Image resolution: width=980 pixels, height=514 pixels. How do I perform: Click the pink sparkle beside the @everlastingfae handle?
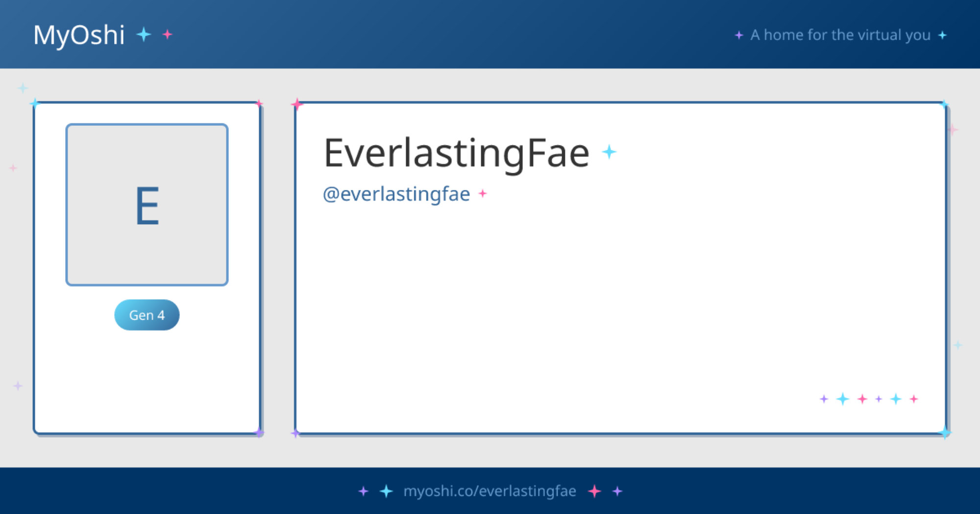(483, 194)
